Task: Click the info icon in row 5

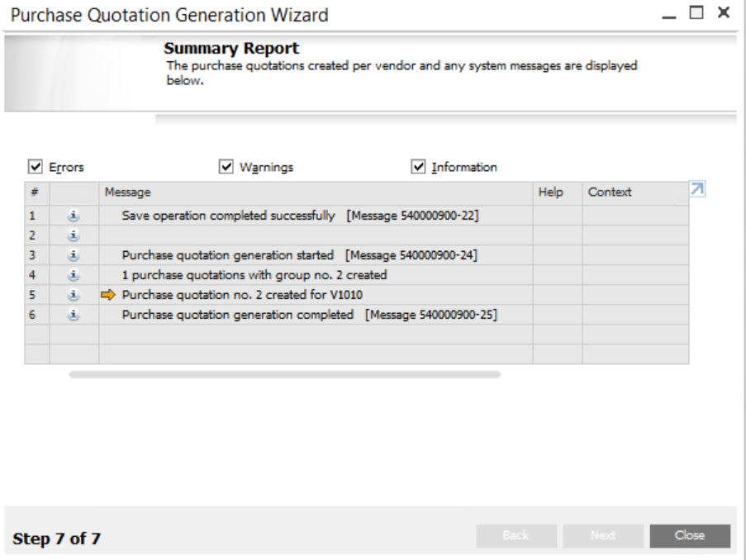Action: 74,295
